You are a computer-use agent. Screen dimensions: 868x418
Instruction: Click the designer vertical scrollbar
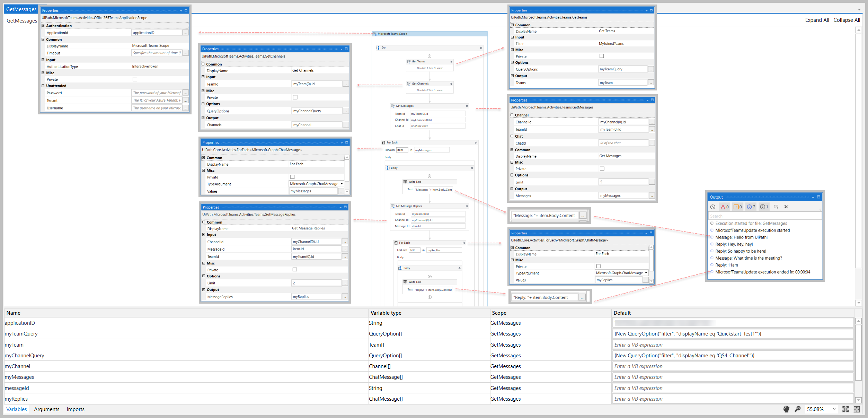coord(859,151)
